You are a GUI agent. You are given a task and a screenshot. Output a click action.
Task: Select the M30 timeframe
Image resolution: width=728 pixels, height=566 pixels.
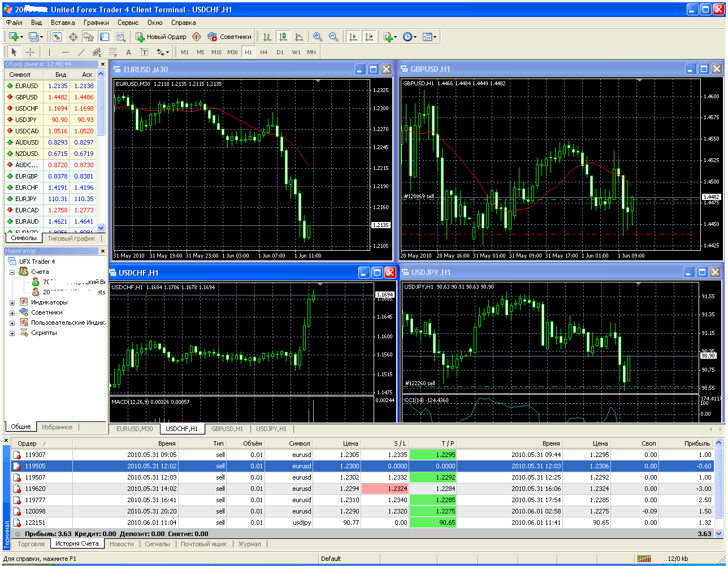pyautogui.click(x=232, y=52)
